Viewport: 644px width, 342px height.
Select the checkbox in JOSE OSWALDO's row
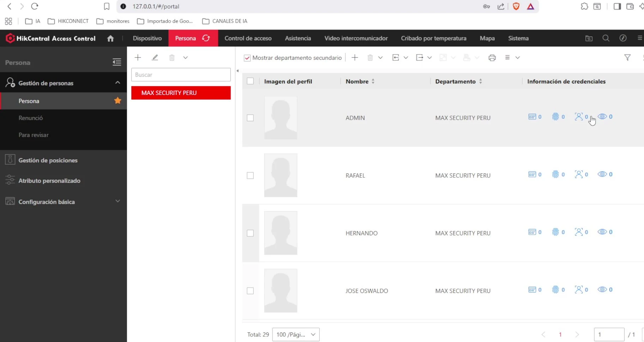coord(251,291)
